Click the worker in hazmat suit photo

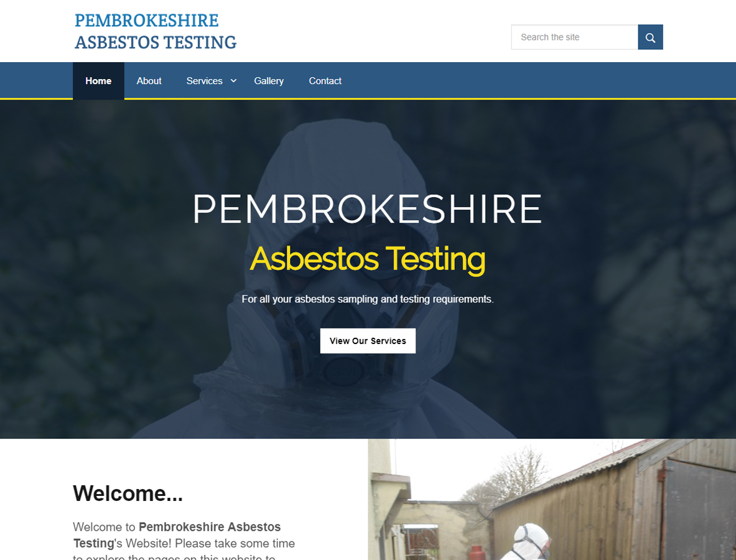tap(552, 500)
